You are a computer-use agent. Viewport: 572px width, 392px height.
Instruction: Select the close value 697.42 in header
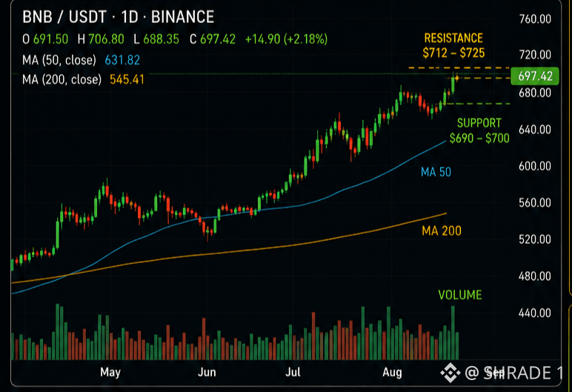coord(218,39)
